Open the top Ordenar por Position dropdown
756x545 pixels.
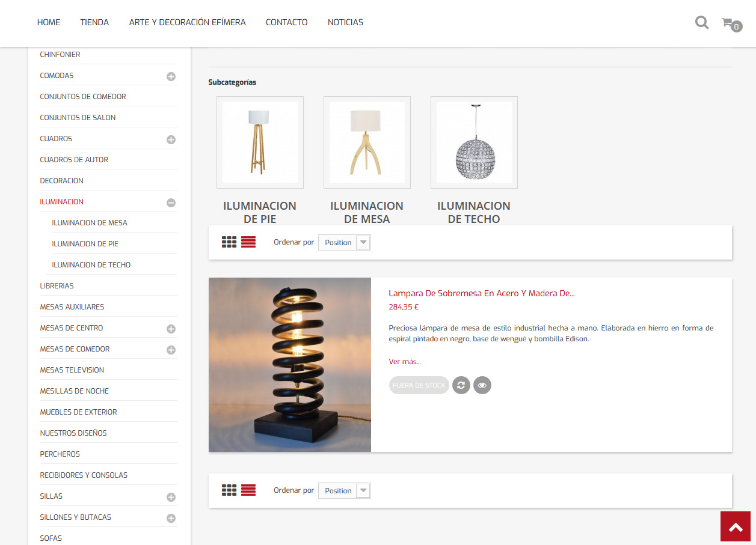pyautogui.click(x=345, y=242)
